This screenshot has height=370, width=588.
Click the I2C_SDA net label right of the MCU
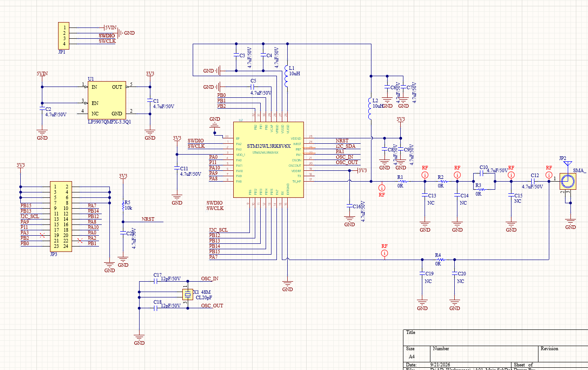[345, 146]
